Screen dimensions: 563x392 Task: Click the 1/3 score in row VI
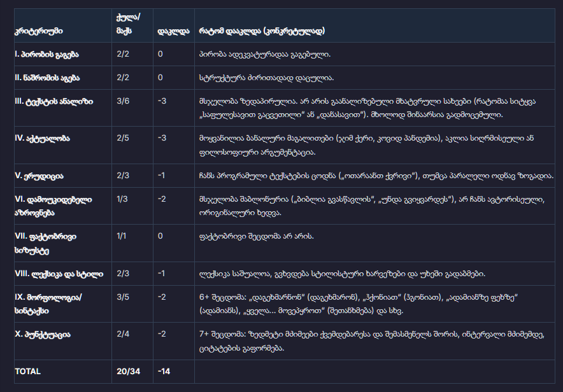coord(124,199)
